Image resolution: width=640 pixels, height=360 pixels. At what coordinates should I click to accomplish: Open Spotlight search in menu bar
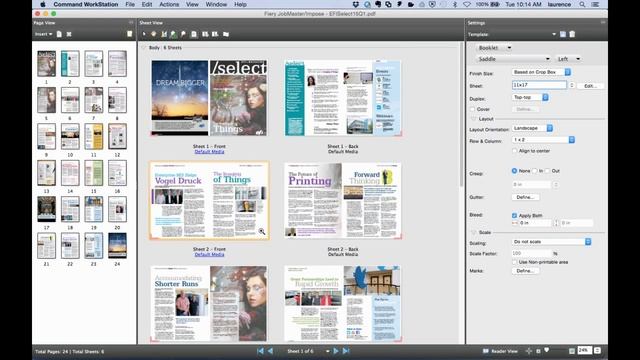pos(582,4)
